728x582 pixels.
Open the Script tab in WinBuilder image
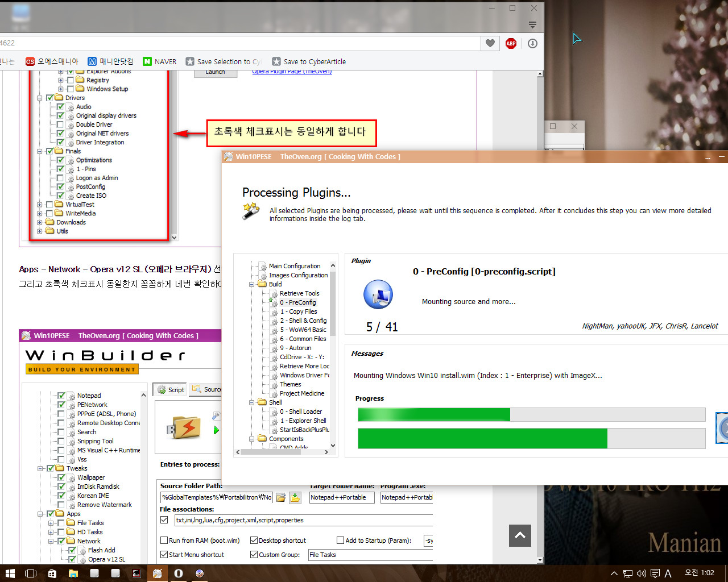click(170, 389)
